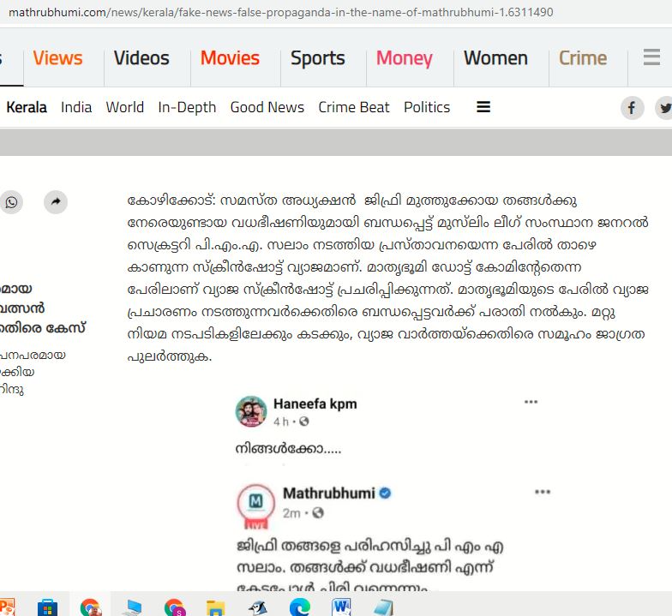The height and width of the screenshot is (616, 672).
Task: Select Movies in the top navigation
Action: (x=230, y=58)
